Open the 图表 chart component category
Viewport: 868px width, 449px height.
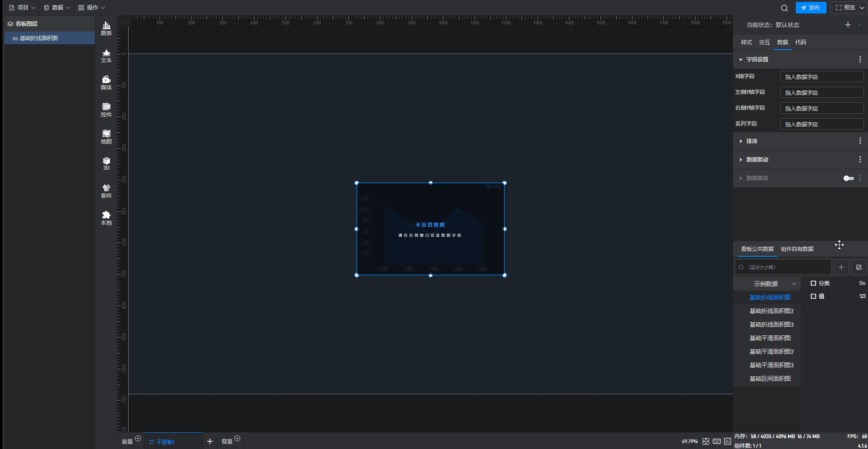point(106,28)
